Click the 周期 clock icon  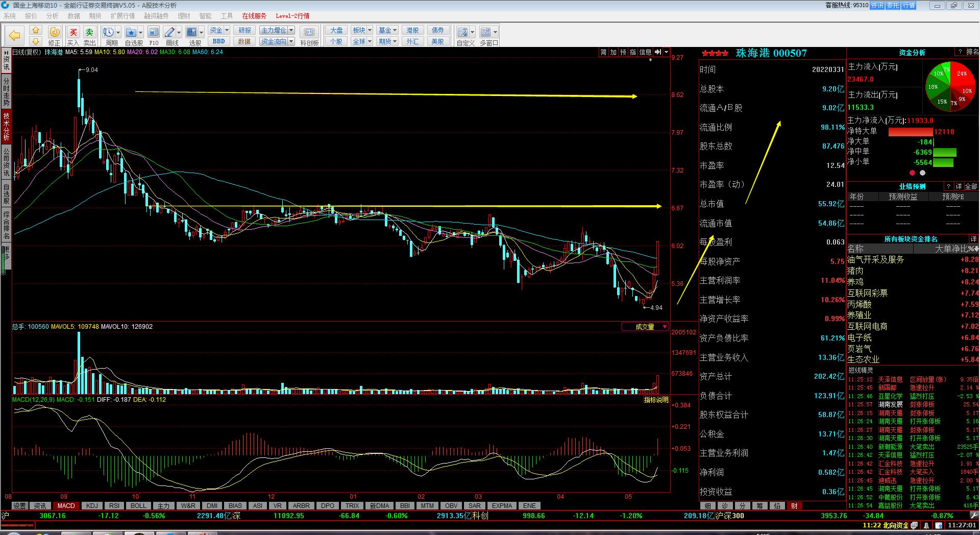108,33
